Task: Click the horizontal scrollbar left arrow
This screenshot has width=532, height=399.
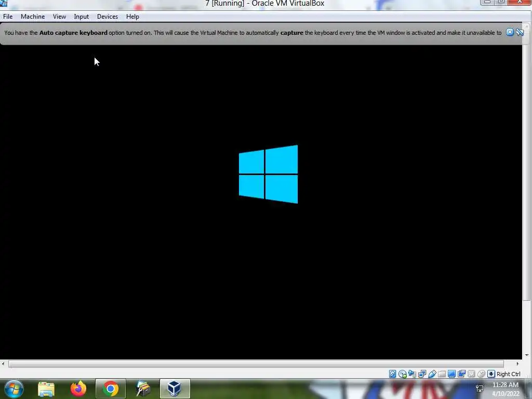Action: click(x=3, y=364)
